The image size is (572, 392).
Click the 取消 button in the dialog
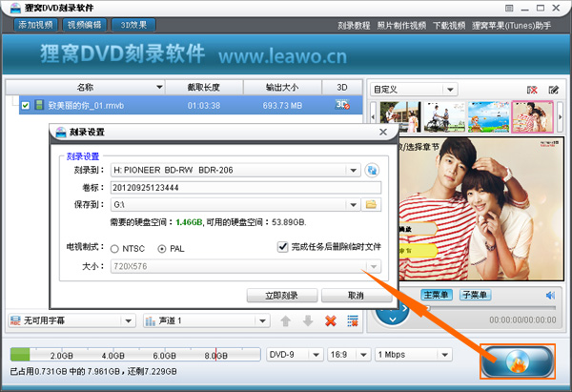[342, 295]
